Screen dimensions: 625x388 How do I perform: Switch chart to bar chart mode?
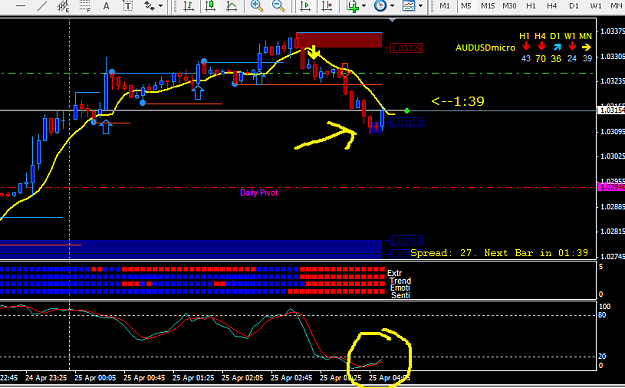(189, 6)
